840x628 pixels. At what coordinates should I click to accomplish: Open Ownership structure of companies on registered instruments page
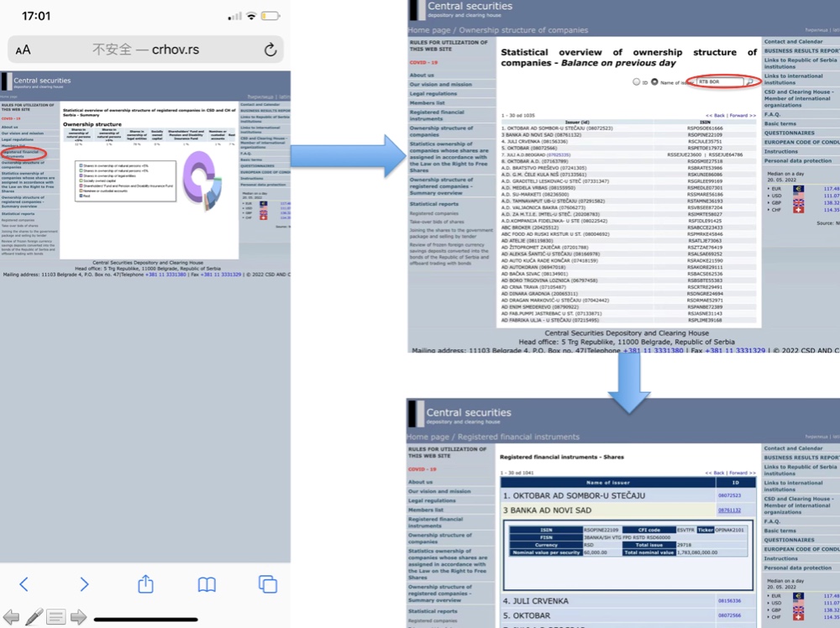(x=440, y=538)
